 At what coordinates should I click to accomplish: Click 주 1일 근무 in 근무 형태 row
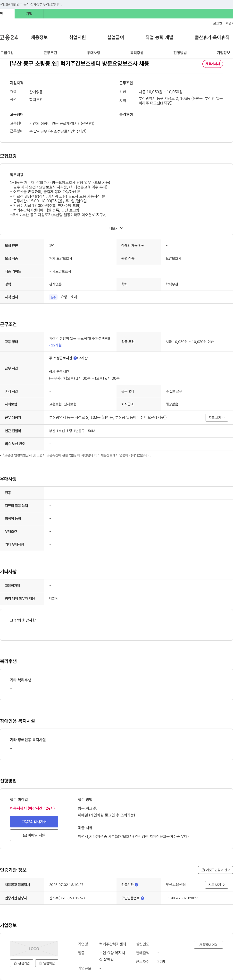174,391
